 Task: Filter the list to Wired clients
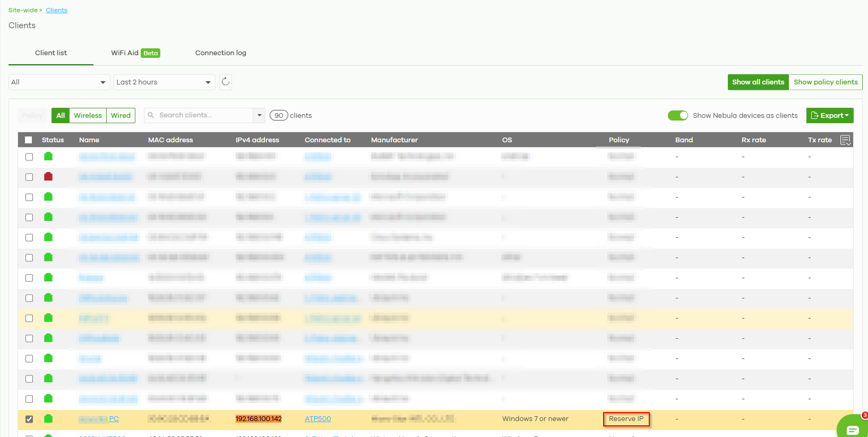[121, 115]
